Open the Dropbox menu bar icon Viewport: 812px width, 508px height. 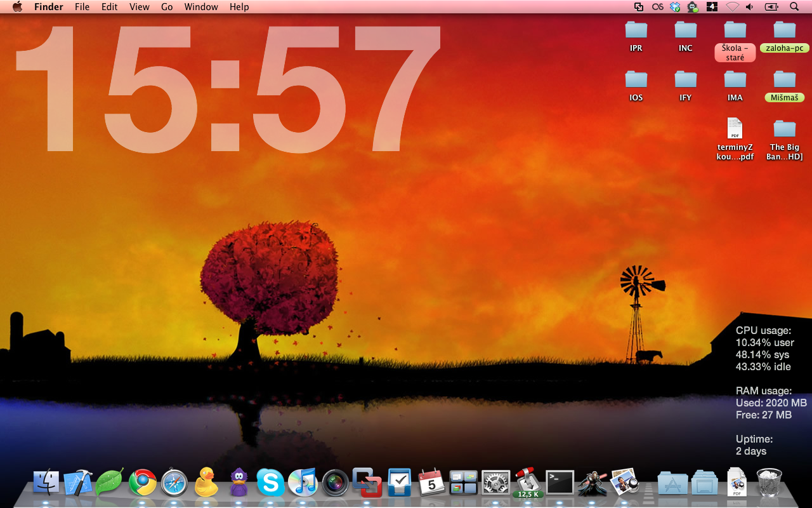click(675, 7)
